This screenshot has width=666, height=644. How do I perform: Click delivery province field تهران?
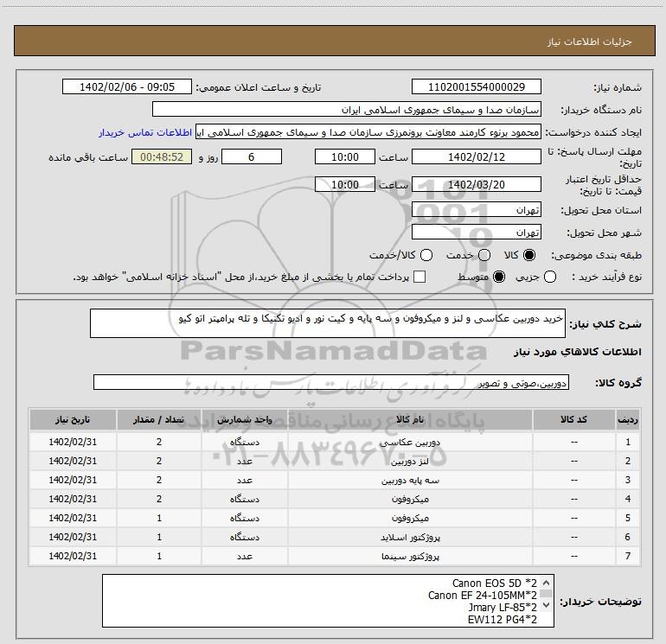476,209
